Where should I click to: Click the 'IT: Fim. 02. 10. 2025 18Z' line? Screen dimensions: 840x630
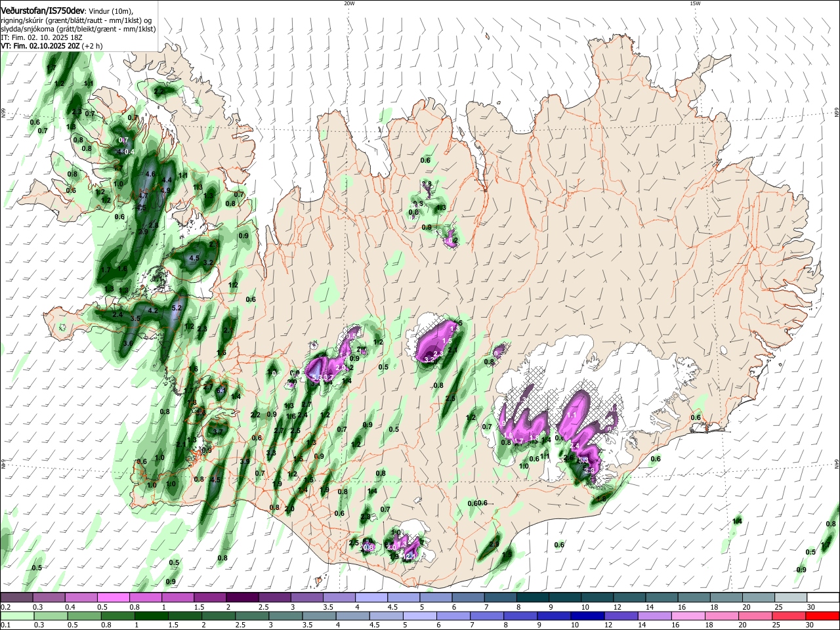pos(41,38)
